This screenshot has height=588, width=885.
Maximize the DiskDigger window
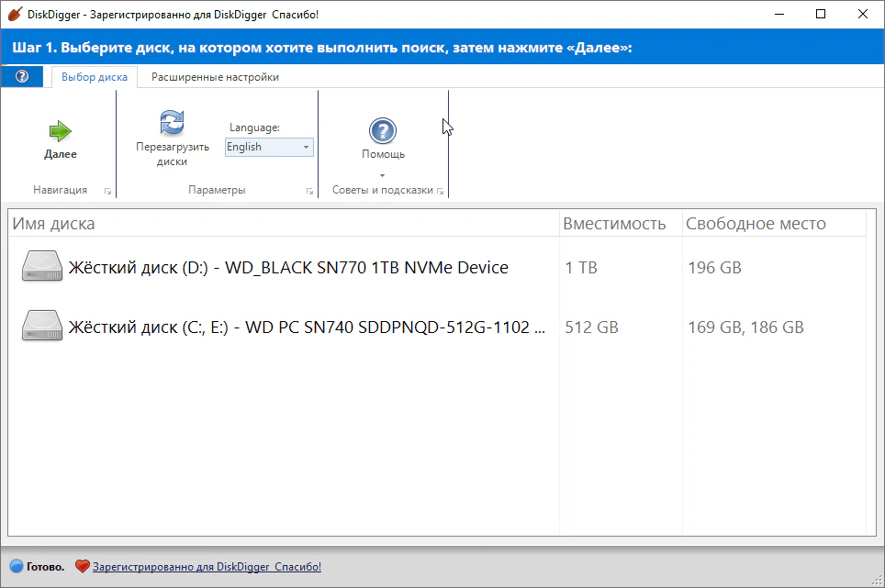[821, 14]
